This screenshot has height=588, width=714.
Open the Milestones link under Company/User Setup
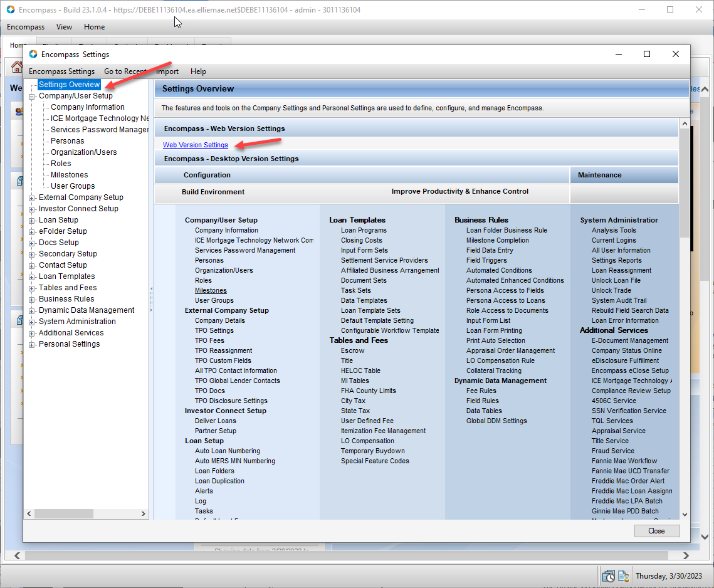click(211, 291)
